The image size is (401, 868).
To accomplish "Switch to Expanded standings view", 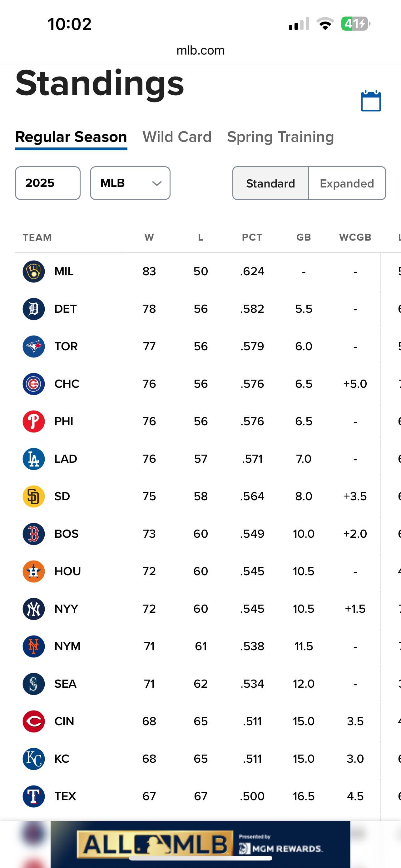I will pos(347,183).
